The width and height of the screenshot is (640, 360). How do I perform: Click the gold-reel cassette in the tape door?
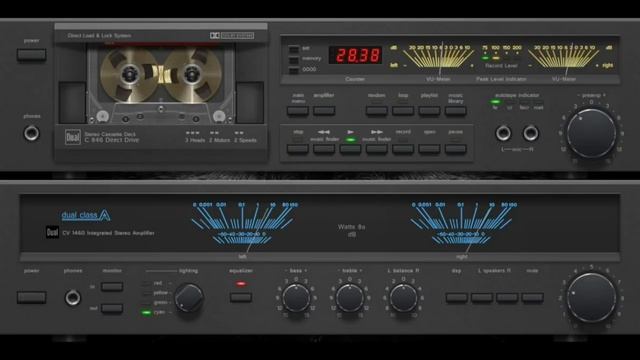click(x=161, y=84)
